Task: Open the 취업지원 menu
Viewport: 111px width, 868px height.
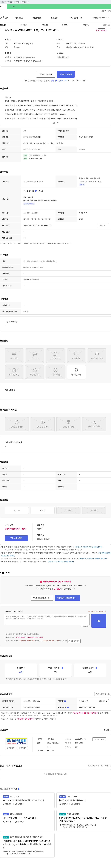Action: [37, 18]
